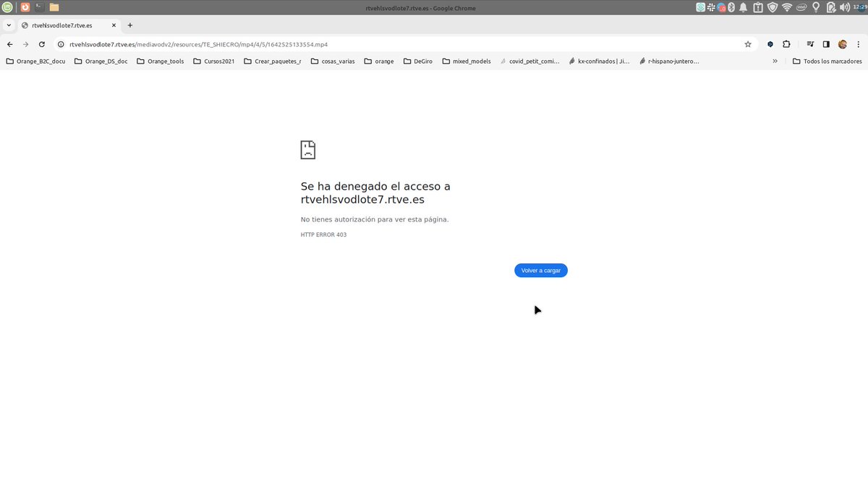
Task: Open the light bulb tray icon
Action: point(816,7)
